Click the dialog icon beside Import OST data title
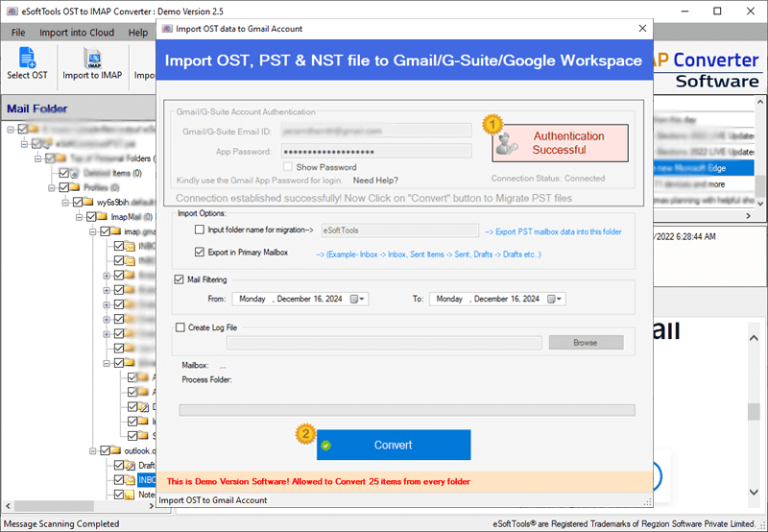 167,29
